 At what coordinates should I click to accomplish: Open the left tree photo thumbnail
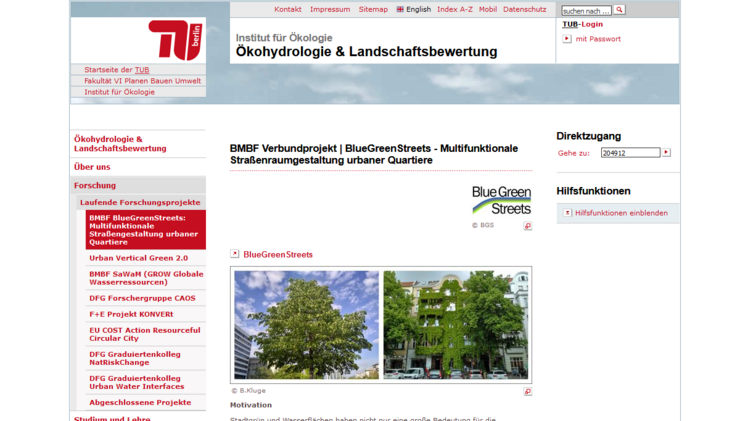coord(306,324)
